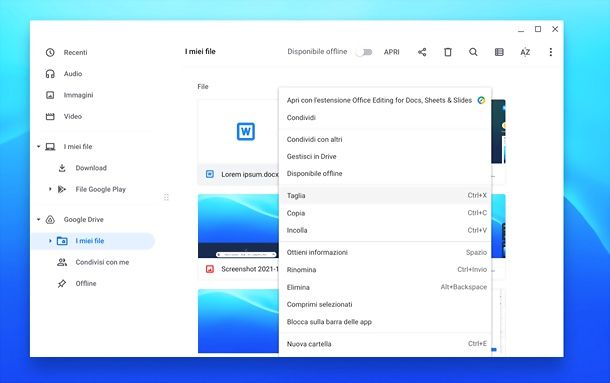
Task: Click the Condivisi con me people icon
Action: point(62,262)
